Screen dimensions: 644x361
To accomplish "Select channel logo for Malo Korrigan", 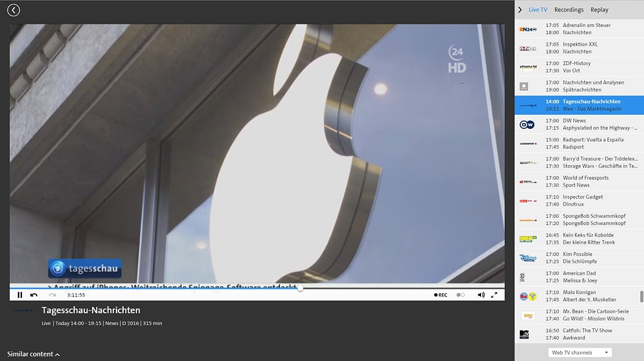I will [x=528, y=296].
